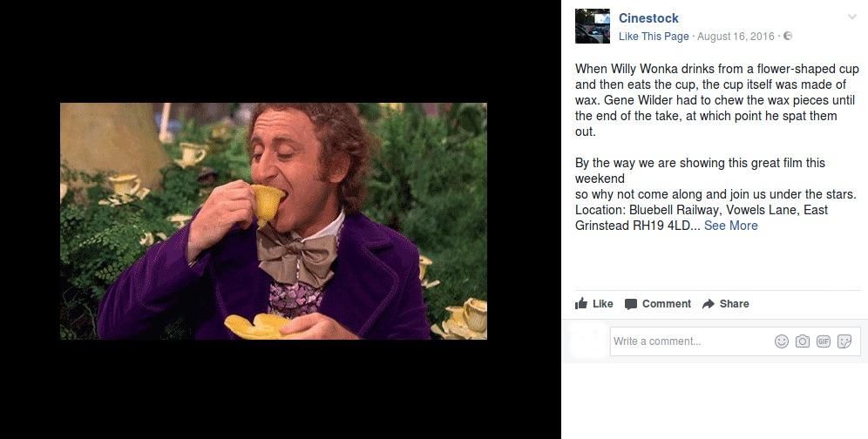Open the sticker picker icon
Viewport: 868px width, 439px height.
(844, 341)
